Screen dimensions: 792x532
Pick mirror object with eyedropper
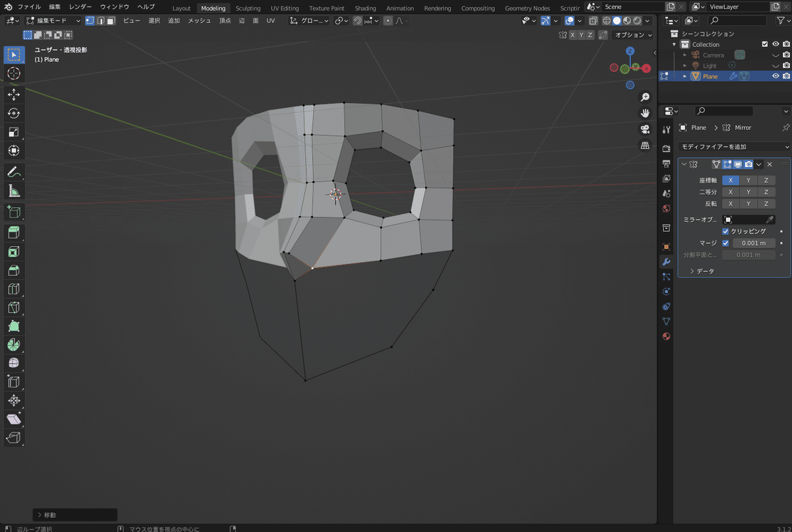[770, 219]
